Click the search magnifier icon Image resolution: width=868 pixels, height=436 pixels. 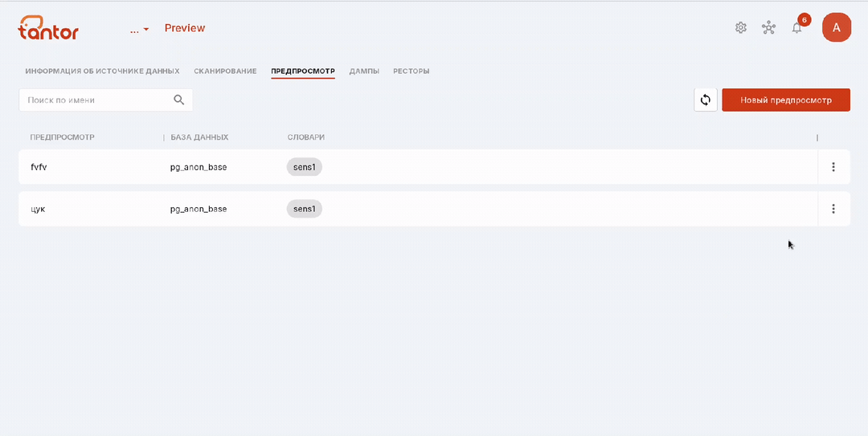pos(178,100)
